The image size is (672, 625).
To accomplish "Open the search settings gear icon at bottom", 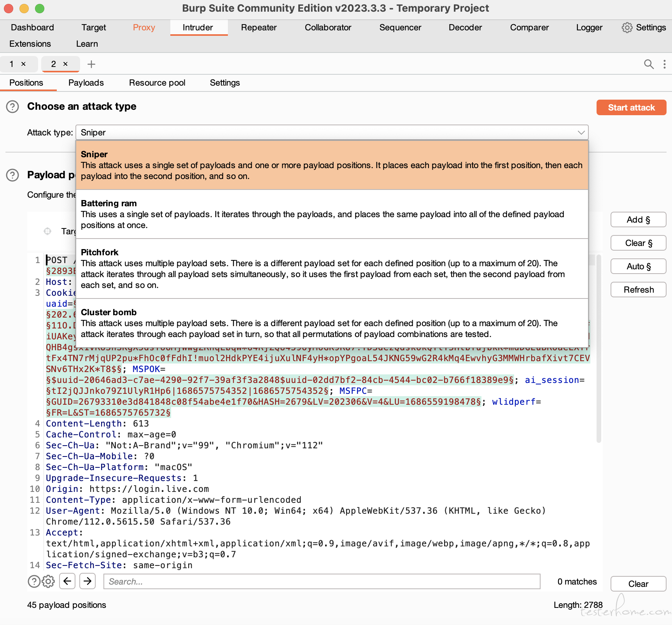I will (x=48, y=581).
